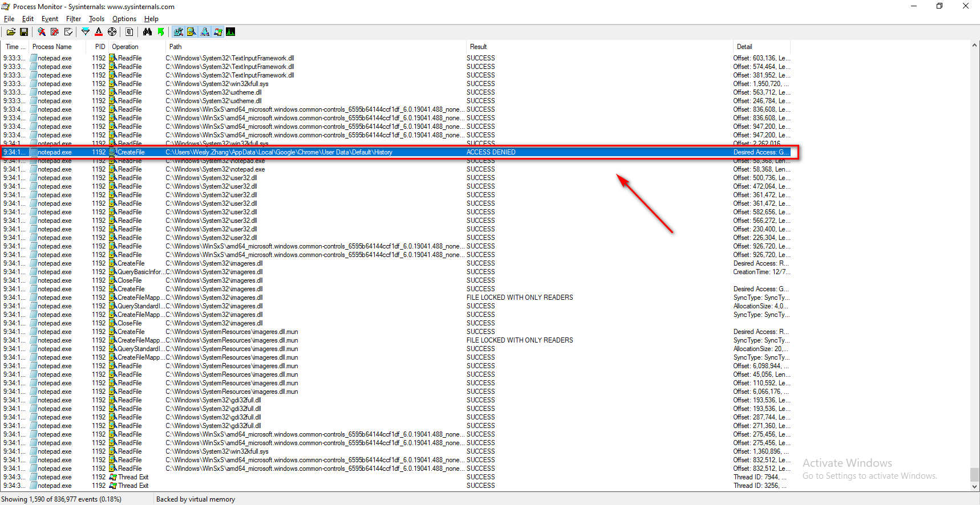
Task: Click the Offset: 246,784 detail cell
Action: click(762, 101)
